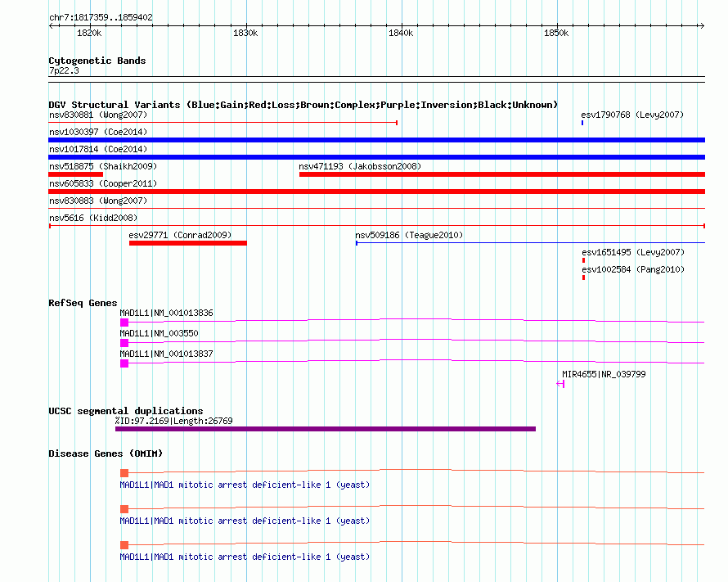728x582 pixels.
Task: Select the MAD1L1 NM_001013836 magenta exon box
Action: (124, 323)
